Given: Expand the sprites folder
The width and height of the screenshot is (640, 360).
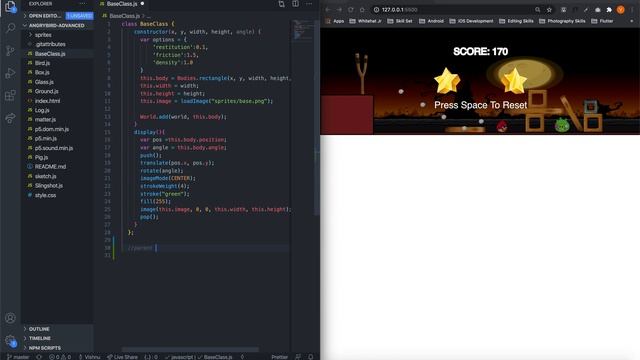Looking at the screenshot, I should click(x=43, y=35).
